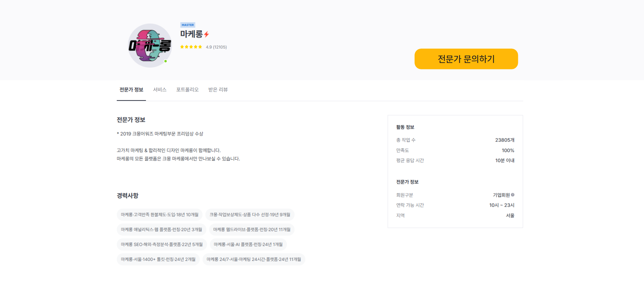
Task: Go to the 받은 리뷰 tab
Action: 218,90
